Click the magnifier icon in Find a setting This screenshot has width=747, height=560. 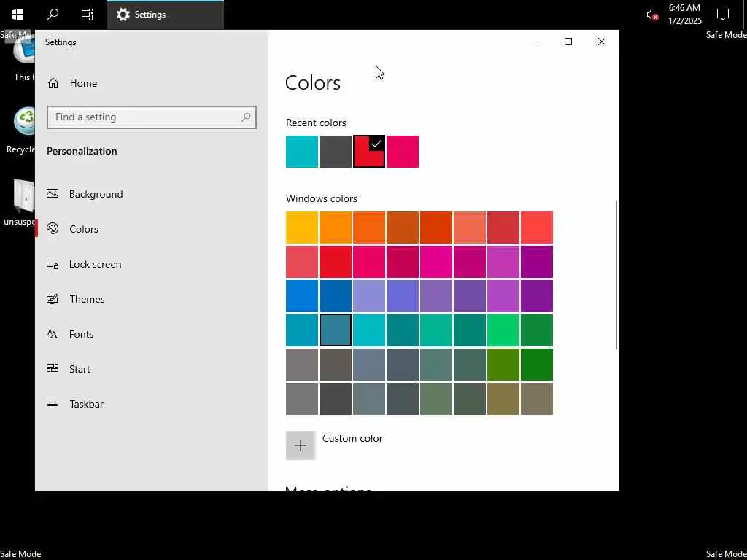coord(246,117)
